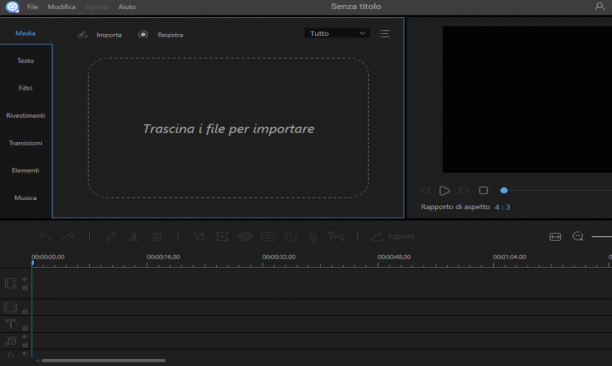Screen dimensions: 612x366
Task: Lock the text track
Action: pos(25,328)
